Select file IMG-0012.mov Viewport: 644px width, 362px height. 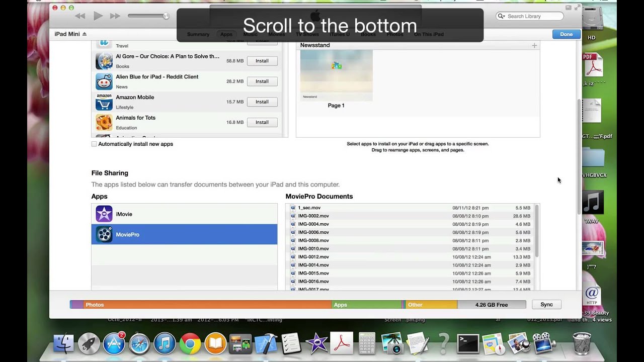point(412,257)
